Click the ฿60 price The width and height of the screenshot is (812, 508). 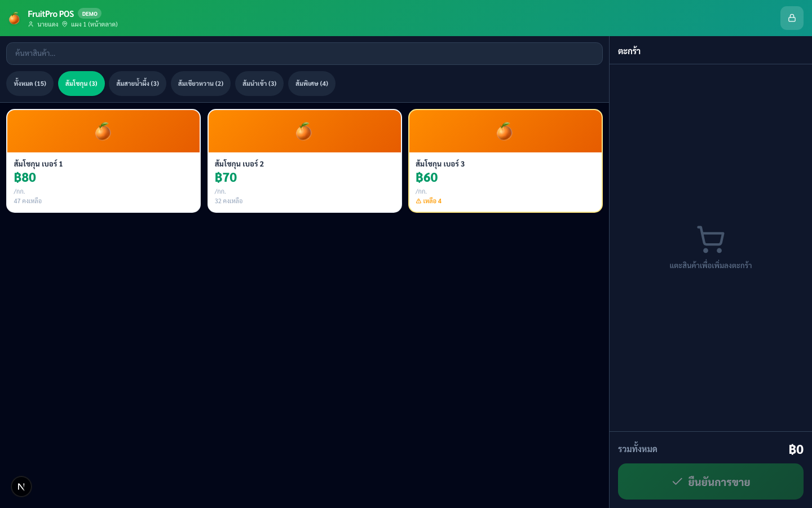tap(427, 177)
